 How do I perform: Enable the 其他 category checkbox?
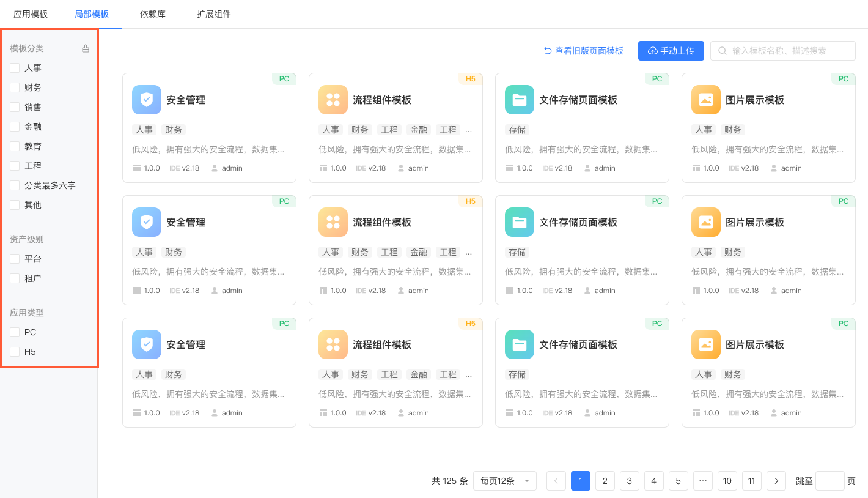pos(15,205)
